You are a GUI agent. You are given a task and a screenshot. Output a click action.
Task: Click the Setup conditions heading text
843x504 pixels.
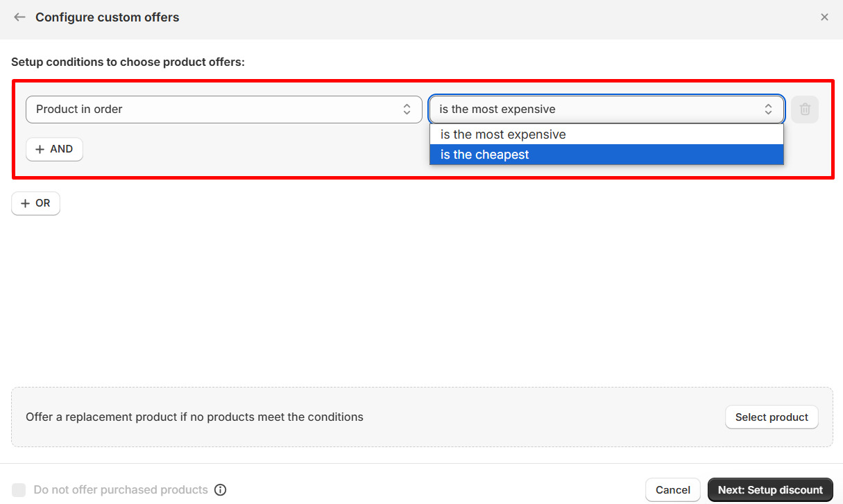[x=128, y=62]
